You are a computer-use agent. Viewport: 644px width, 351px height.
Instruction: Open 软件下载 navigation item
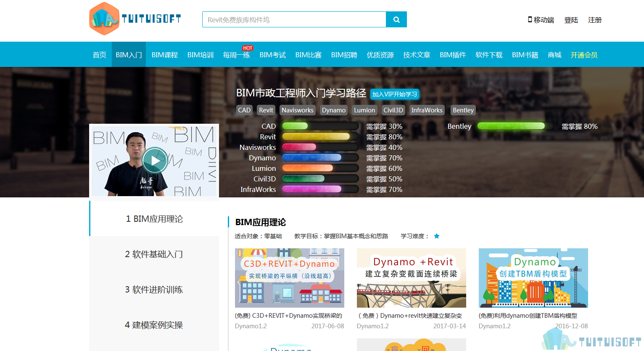point(489,55)
